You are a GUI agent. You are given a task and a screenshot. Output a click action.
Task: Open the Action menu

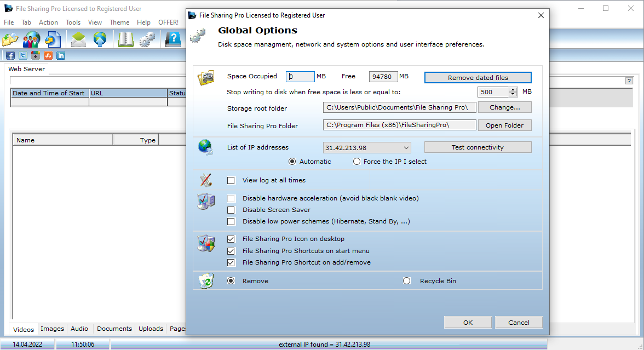[48, 22]
